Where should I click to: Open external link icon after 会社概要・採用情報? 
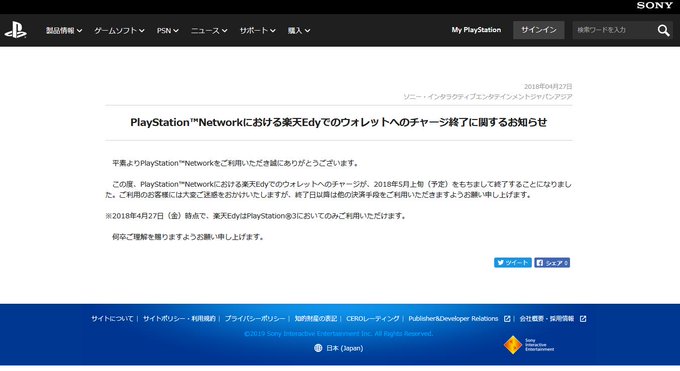pyautogui.click(x=583, y=318)
